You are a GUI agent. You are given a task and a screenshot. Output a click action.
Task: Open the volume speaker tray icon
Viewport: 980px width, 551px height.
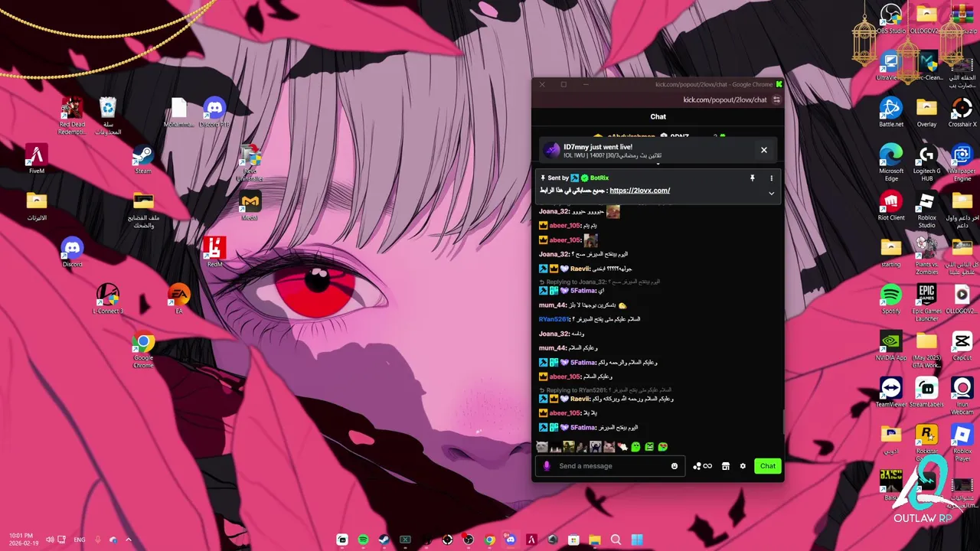pos(50,540)
